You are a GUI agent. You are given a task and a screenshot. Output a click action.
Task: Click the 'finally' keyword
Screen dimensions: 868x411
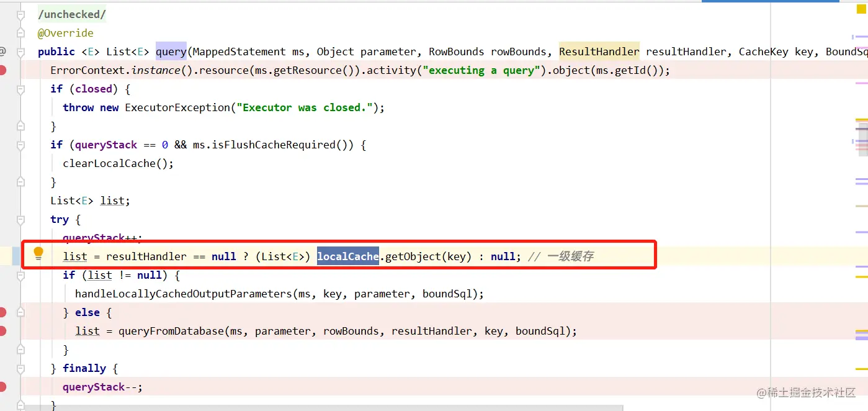click(x=84, y=368)
